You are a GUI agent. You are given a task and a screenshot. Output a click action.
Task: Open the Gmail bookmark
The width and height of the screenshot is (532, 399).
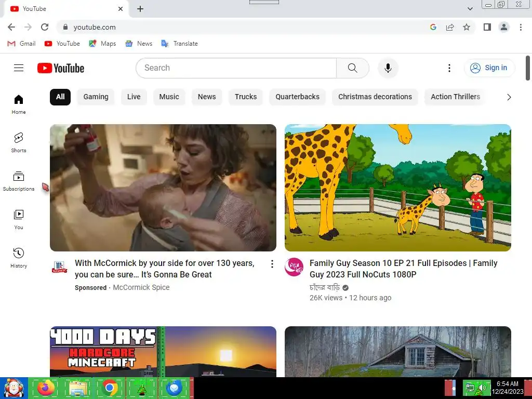point(21,44)
